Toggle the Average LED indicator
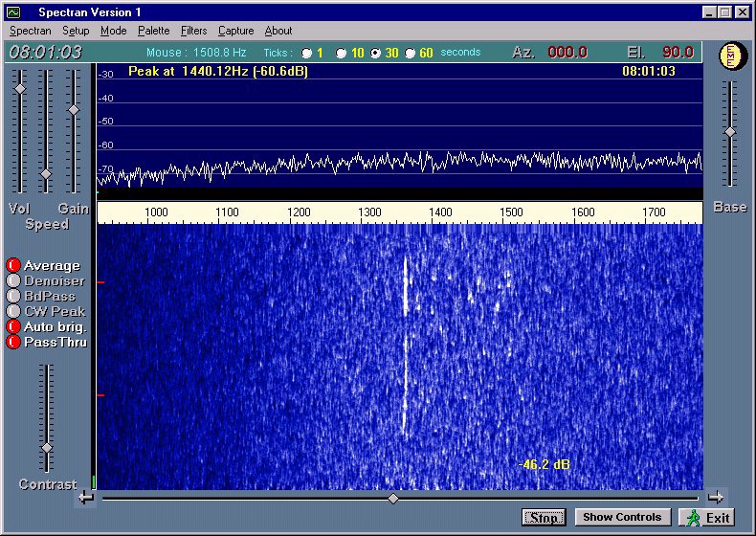756x536 pixels. tap(13, 266)
